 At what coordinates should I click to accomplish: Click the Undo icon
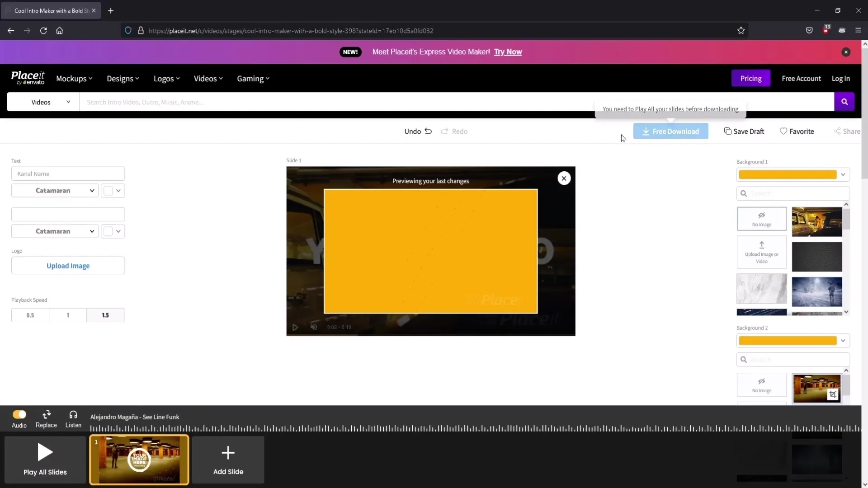(428, 131)
